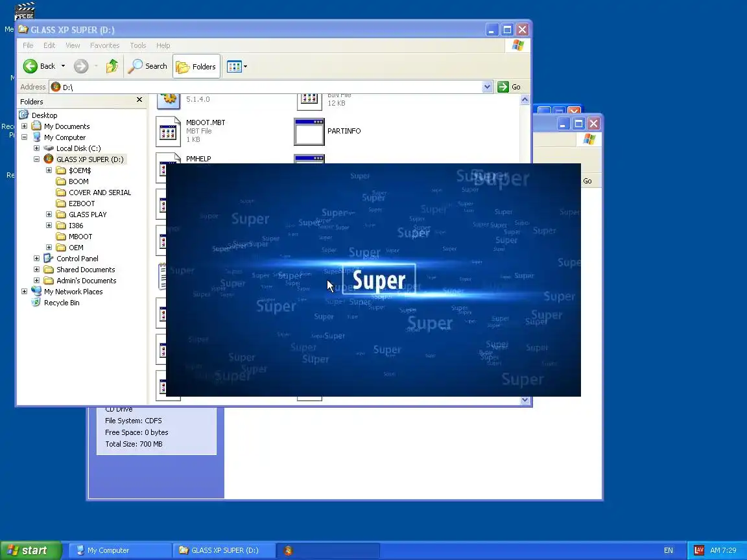This screenshot has height=560, width=747.
Task: Expand the I386 folder node
Action: (x=49, y=226)
